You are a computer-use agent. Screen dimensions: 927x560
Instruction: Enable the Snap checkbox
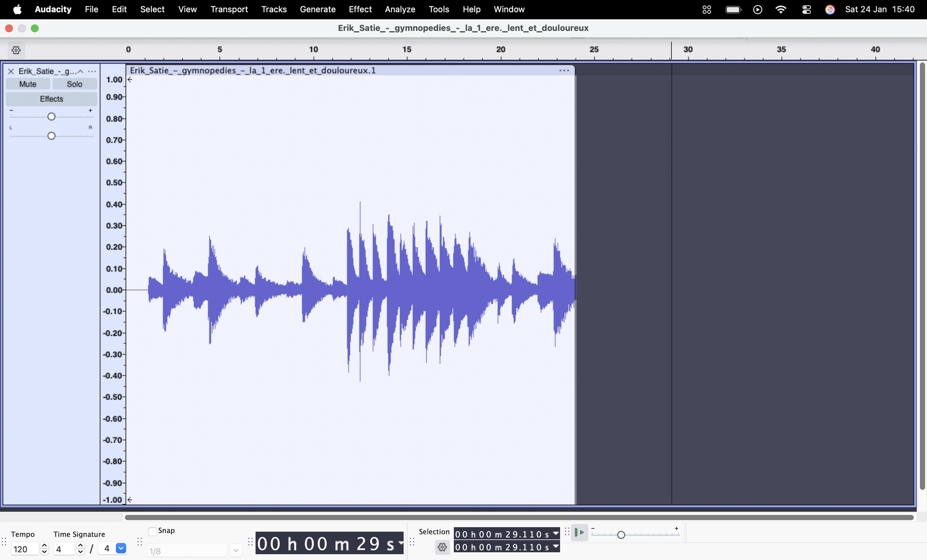pos(152,531)
